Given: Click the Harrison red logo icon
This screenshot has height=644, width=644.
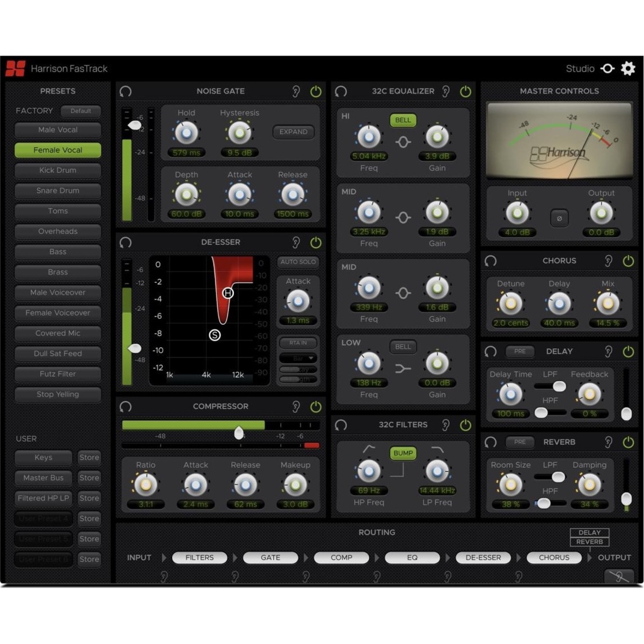Looking at the screenshot, I should click(16, 68).
